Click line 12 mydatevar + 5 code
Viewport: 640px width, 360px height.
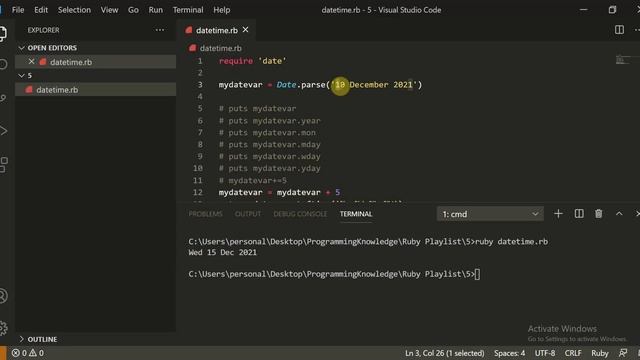pyautogui.click(x=279, y=192)
